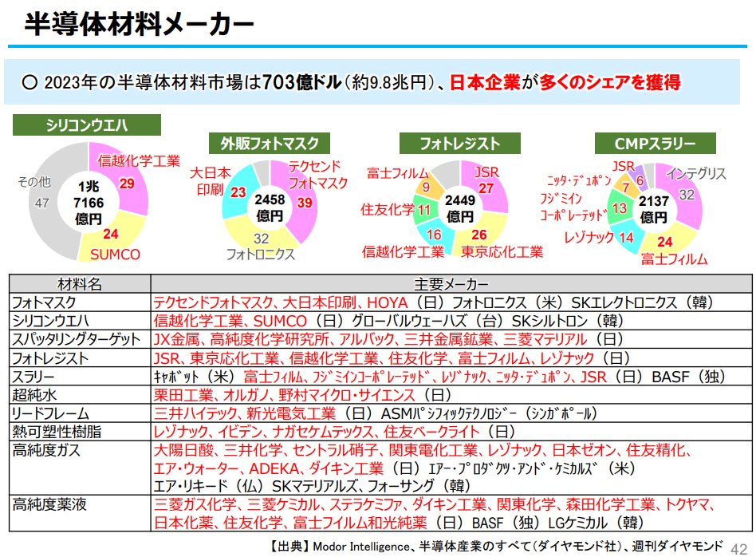756x557 pixels.
Task: Click the 熱可塑性樹脂 row name cell
Action: [x=80, y=432]
